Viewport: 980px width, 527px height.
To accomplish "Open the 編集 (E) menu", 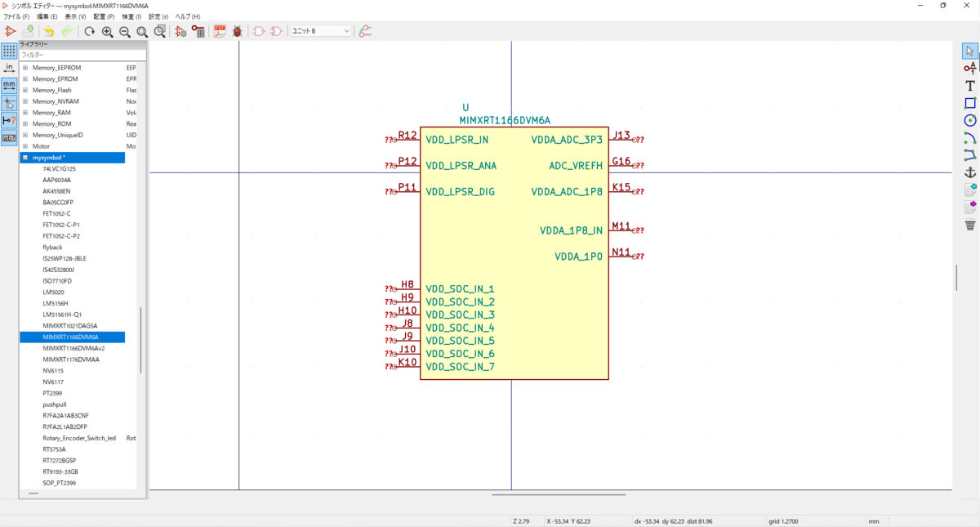I will 47,16.
